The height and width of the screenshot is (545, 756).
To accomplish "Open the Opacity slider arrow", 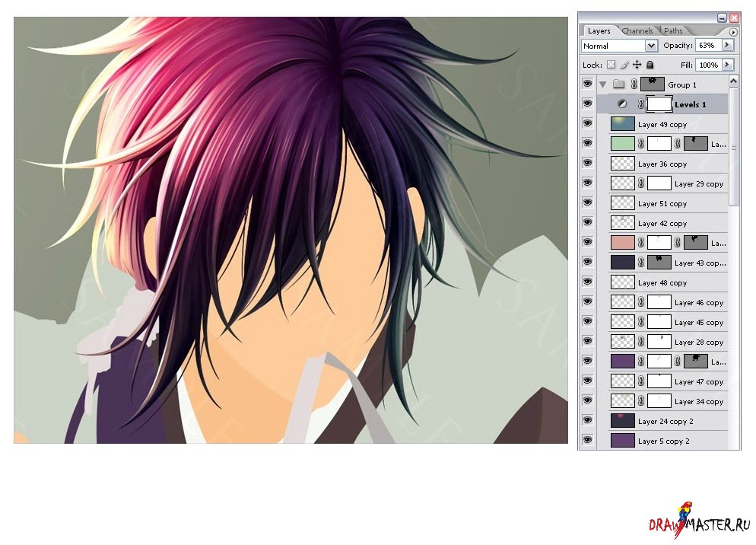I will coord(727,46).
